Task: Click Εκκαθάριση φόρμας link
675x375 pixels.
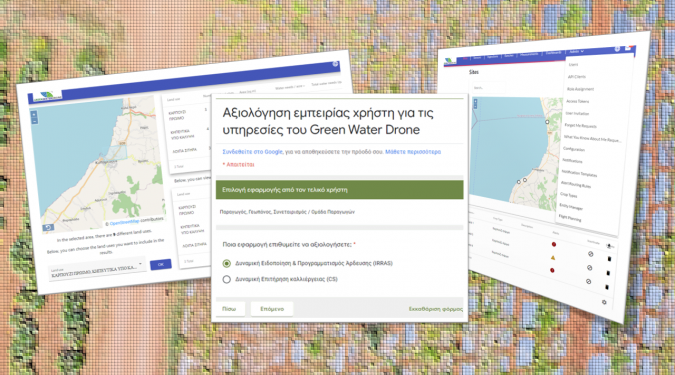Action: click(x=436, y=309)
